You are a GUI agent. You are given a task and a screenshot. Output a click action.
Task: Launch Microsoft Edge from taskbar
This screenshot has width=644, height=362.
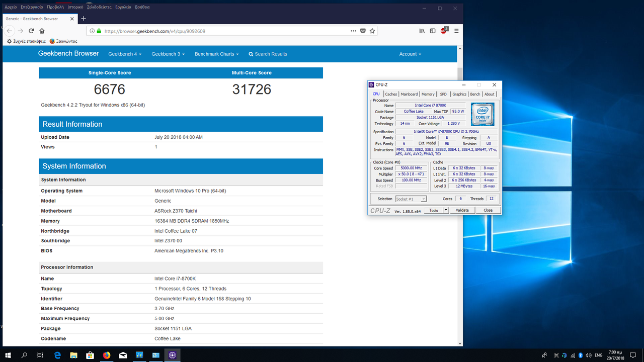point(57,355)
